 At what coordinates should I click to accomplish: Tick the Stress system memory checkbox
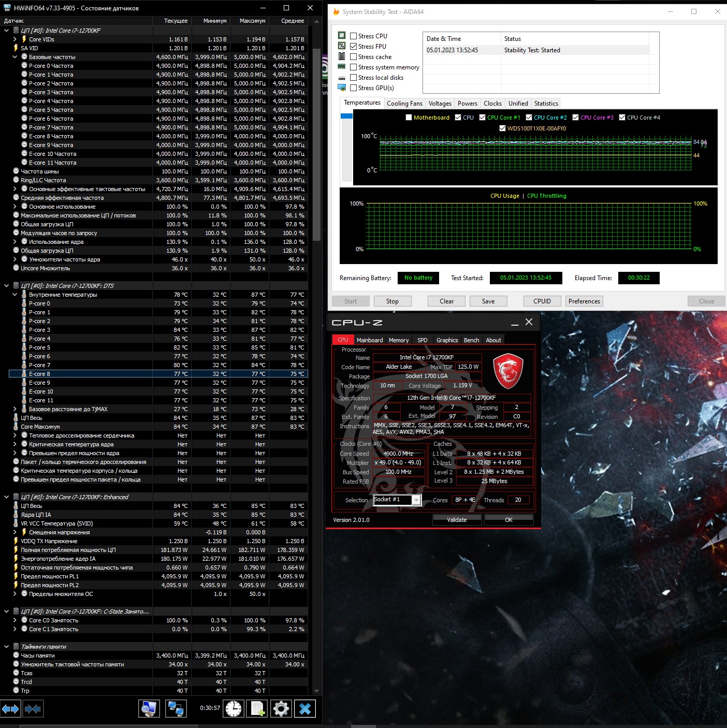(x=353, y=67)
